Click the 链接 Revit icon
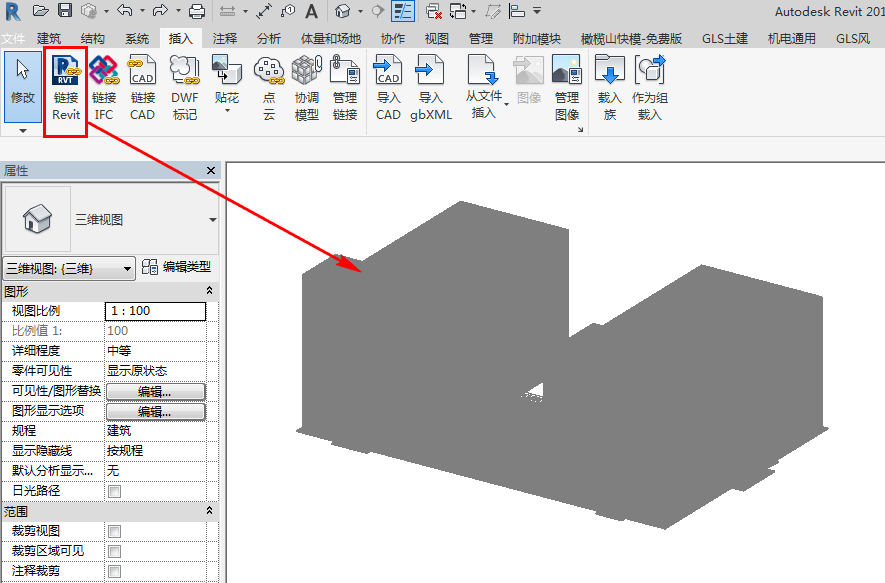The width and height of the screenshot is (885, 583). pos(66,89)
